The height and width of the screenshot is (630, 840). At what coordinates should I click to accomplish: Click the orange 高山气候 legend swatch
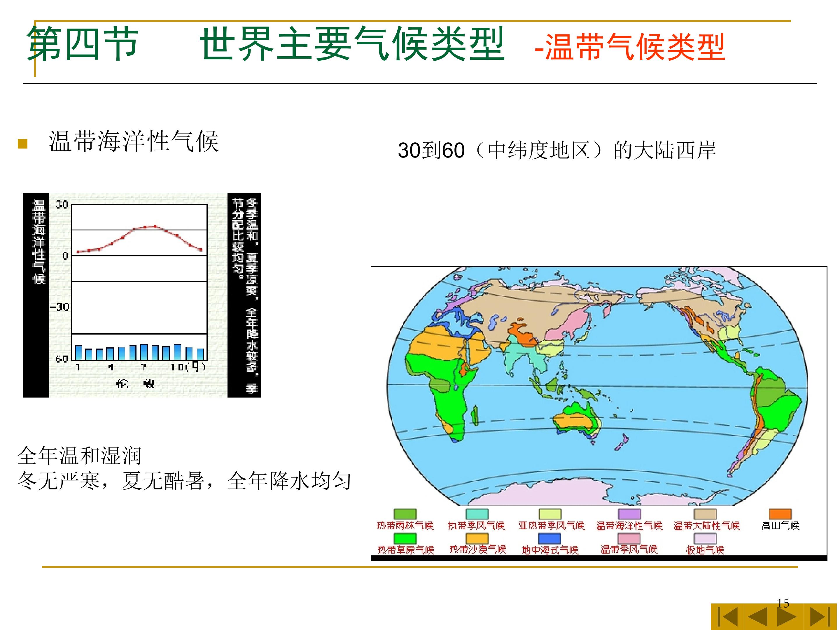click(780, 514)
